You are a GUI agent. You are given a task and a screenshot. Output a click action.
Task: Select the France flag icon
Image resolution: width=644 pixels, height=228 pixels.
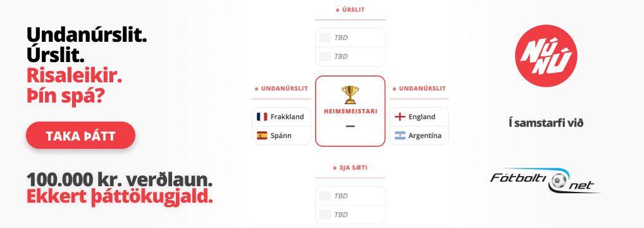tap(262, 117)
